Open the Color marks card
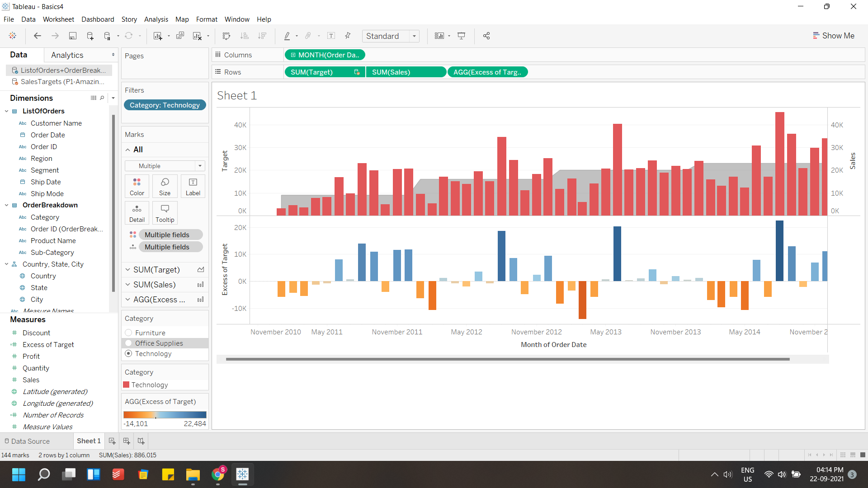The image size is (868, 488). point(137,186)
